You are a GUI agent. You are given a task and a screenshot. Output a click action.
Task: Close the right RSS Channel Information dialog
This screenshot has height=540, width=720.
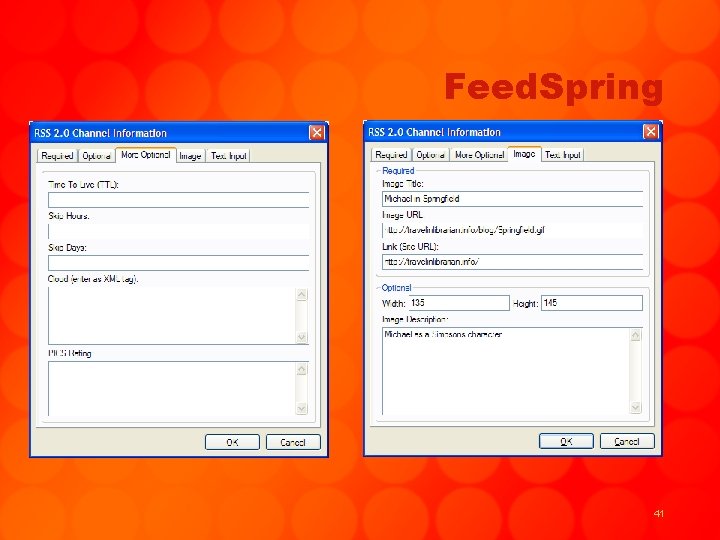pos(651,132)
